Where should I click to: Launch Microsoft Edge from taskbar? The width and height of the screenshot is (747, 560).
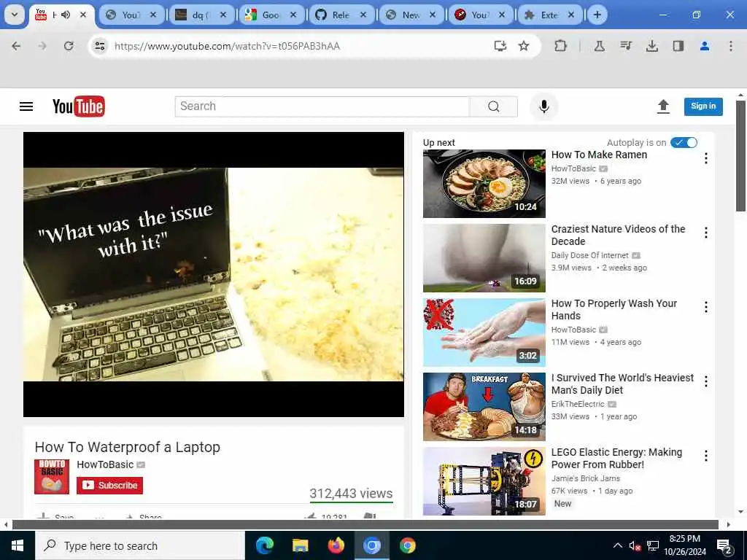pos(265,545)
